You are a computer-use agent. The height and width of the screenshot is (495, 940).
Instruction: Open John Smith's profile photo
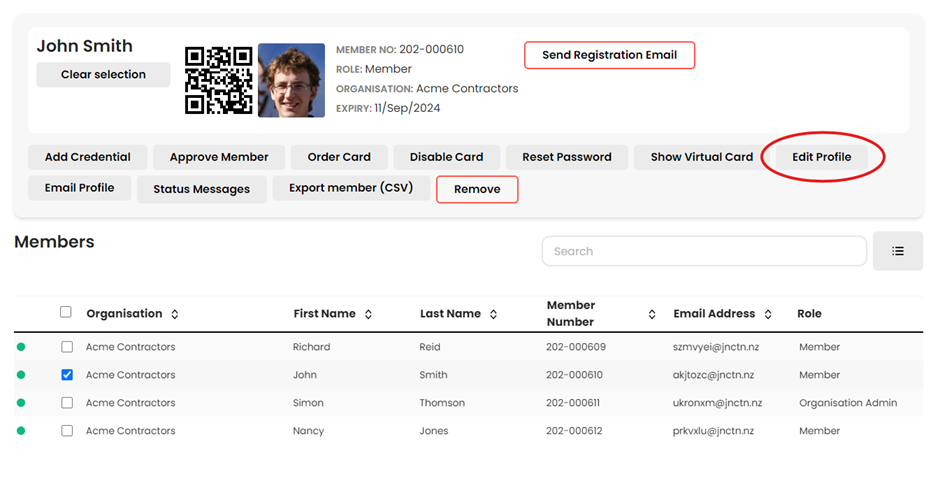[x=291, y=80]
